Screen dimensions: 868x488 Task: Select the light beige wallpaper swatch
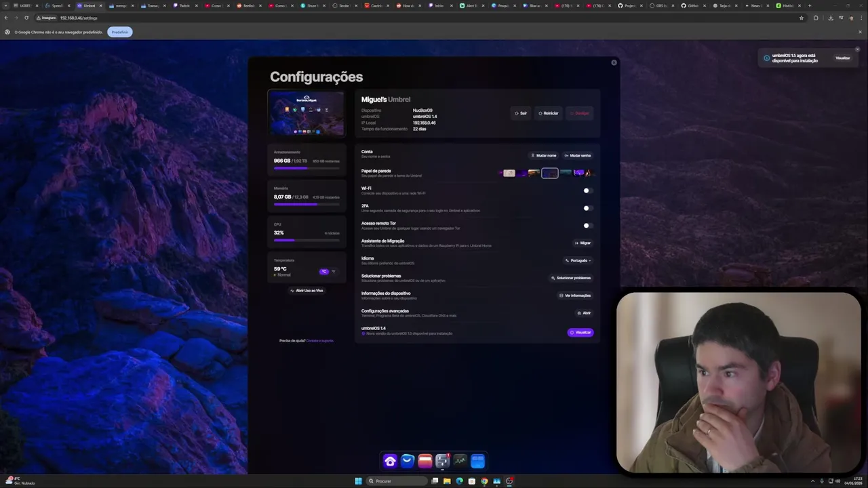point(509,173)
